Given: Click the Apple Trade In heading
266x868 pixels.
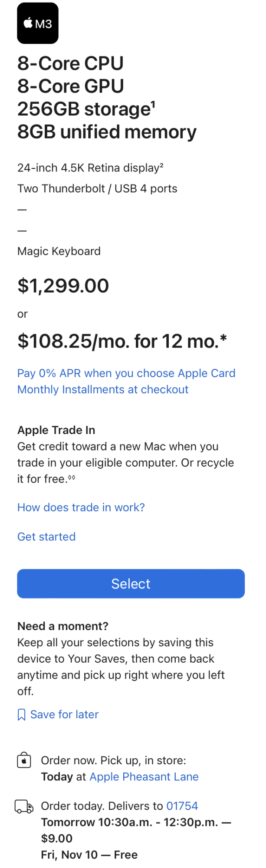Looking at the screenshot, I should pos(56,430).
